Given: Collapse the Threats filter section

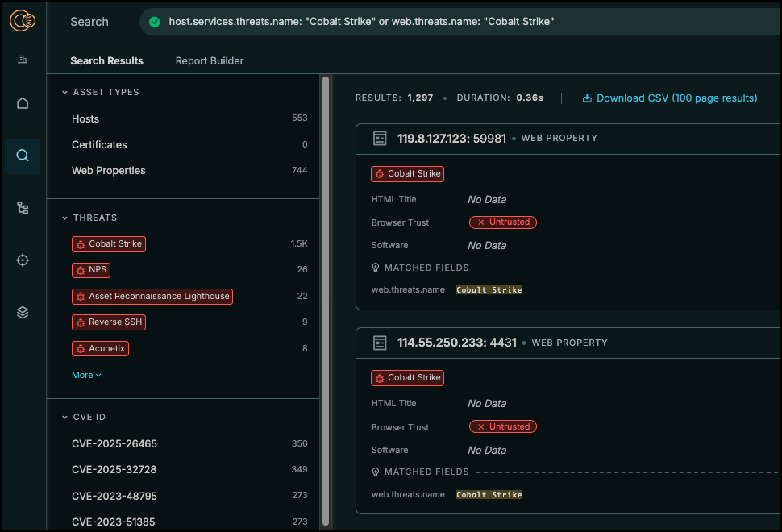Looking at the screenshot, I should pos(65,218).
